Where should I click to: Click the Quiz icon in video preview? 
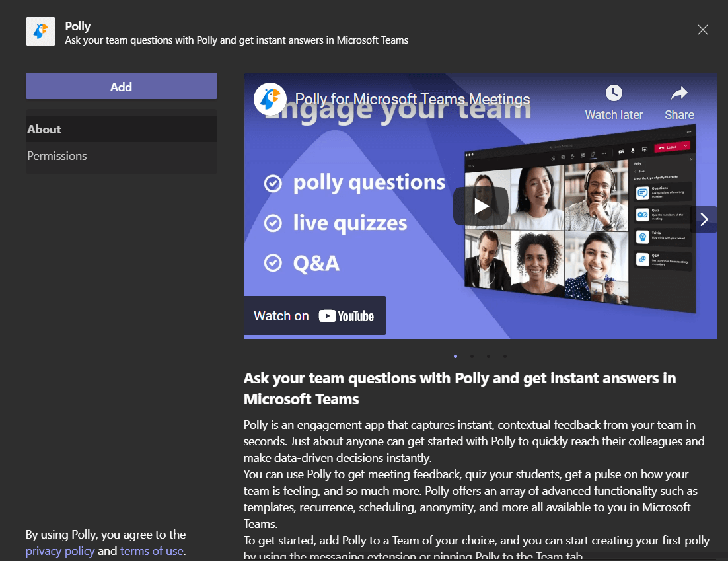coord(641,215)
